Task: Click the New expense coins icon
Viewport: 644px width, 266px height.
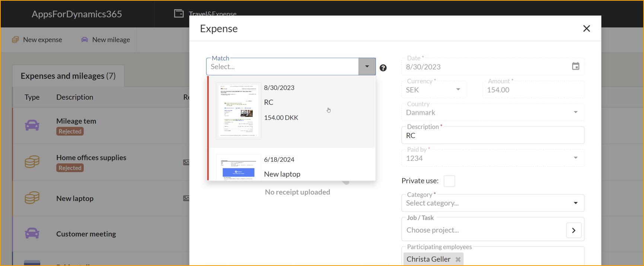Action: 15,39
